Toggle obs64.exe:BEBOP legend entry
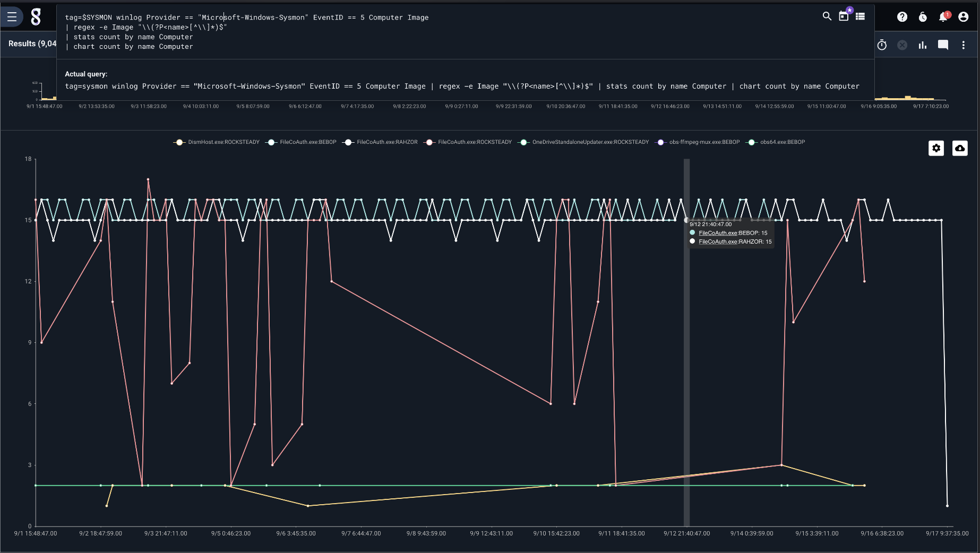Image resolution: width=980 pixels, height=553 pixels. pos(776,142)
